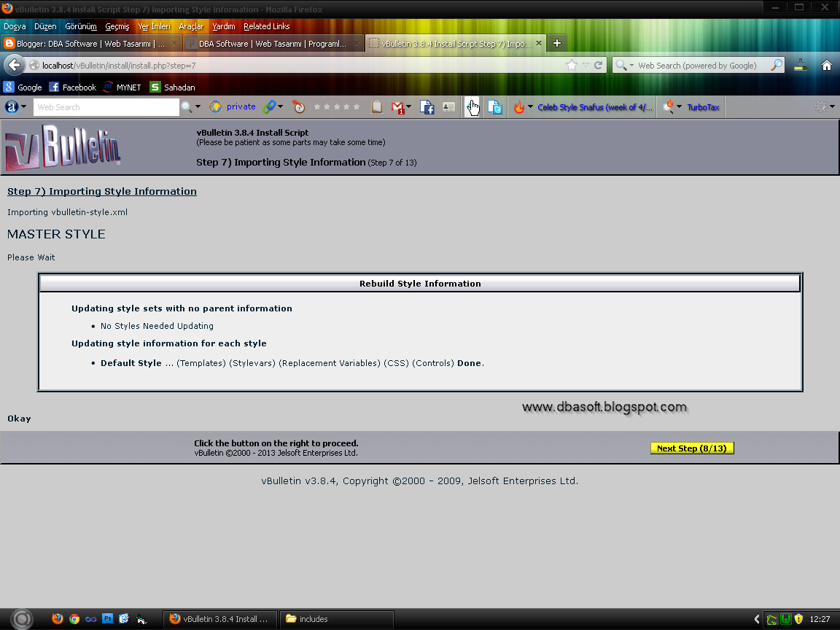Open the start orb button
The height and width of the screenshot is (630, 840).
pyautogui.click(x=22, y=619)
